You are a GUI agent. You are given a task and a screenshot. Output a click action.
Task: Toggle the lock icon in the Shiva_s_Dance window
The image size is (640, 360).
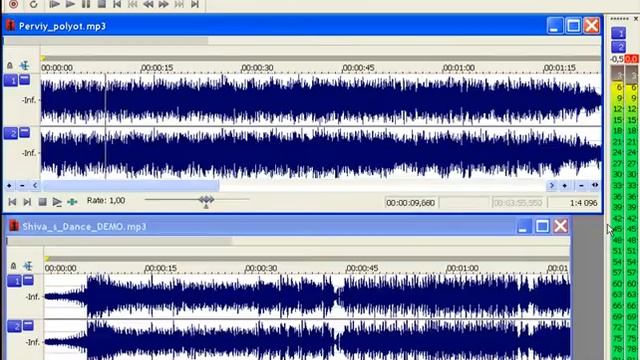tap(13, 266)
